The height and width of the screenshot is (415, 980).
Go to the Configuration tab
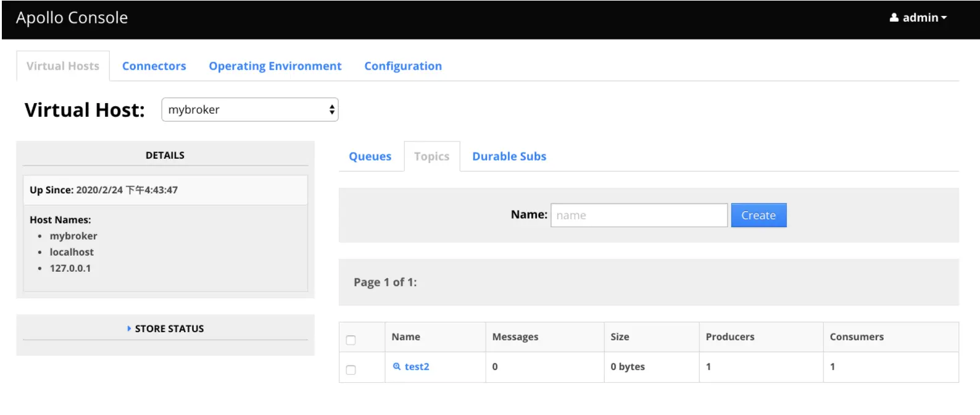tap(402, 66)
